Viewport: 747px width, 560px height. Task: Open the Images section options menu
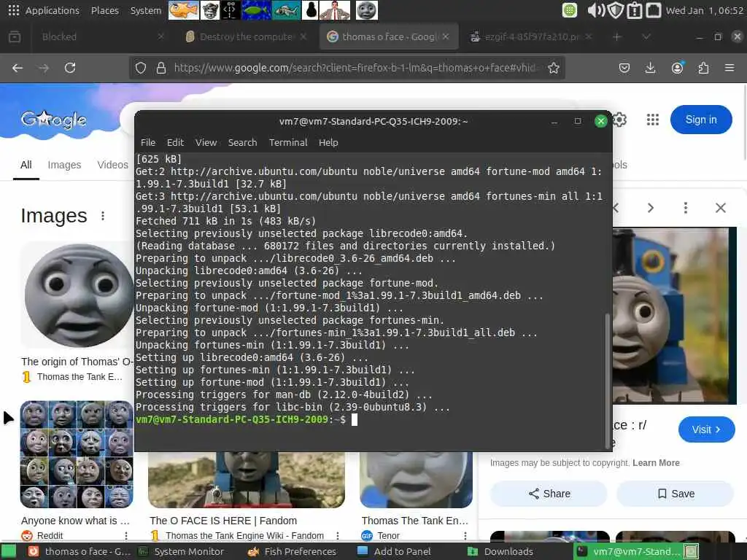point(103,216)
